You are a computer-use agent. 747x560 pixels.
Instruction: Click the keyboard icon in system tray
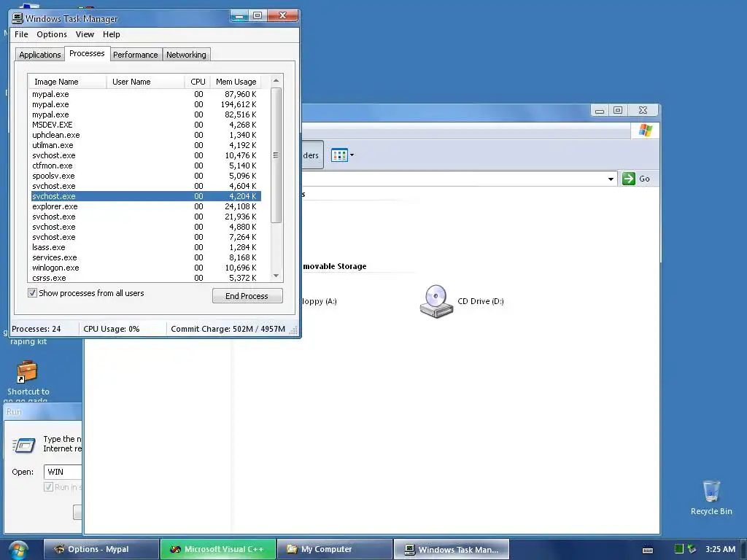(648, 550)
